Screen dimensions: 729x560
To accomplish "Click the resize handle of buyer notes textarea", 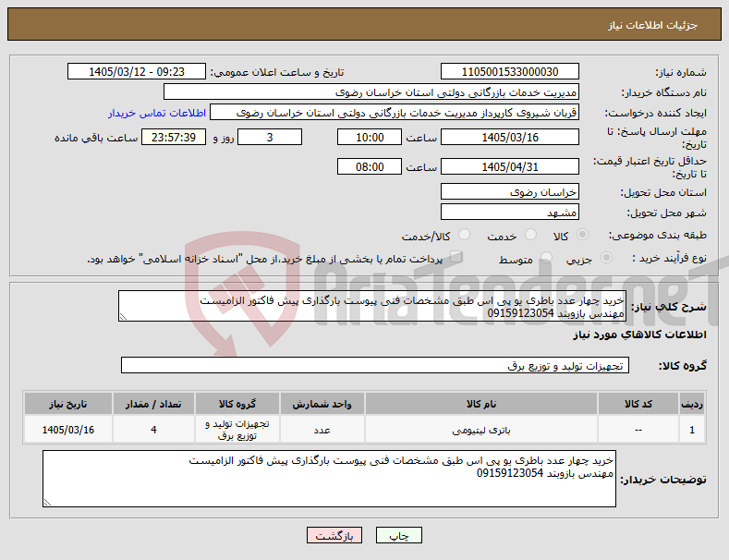I will coord(47,503).
